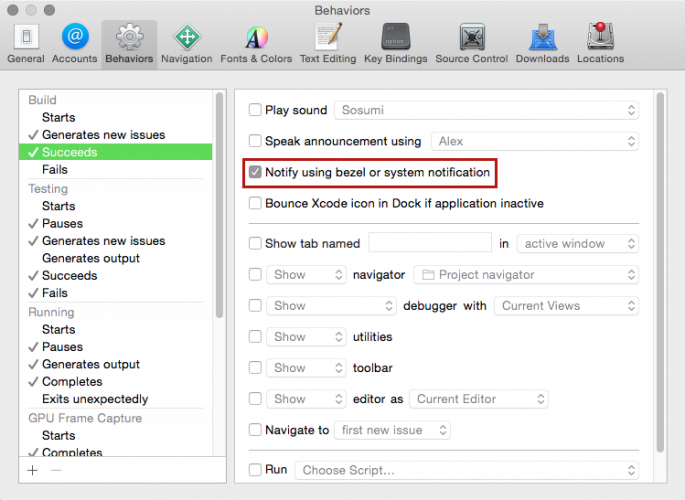Uncheck Notify using bezel or system notification
The width and height of the screenshot is (685, 500).
[x=255, y=173]
